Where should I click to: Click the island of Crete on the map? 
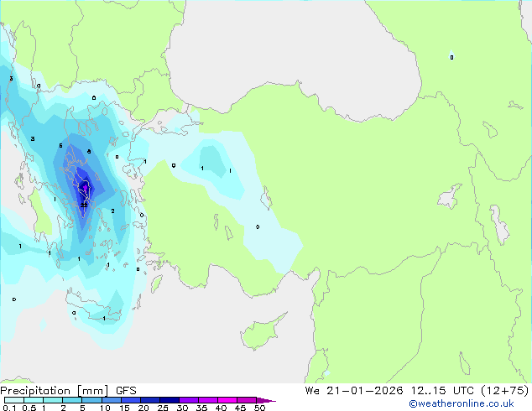point(93,307)
